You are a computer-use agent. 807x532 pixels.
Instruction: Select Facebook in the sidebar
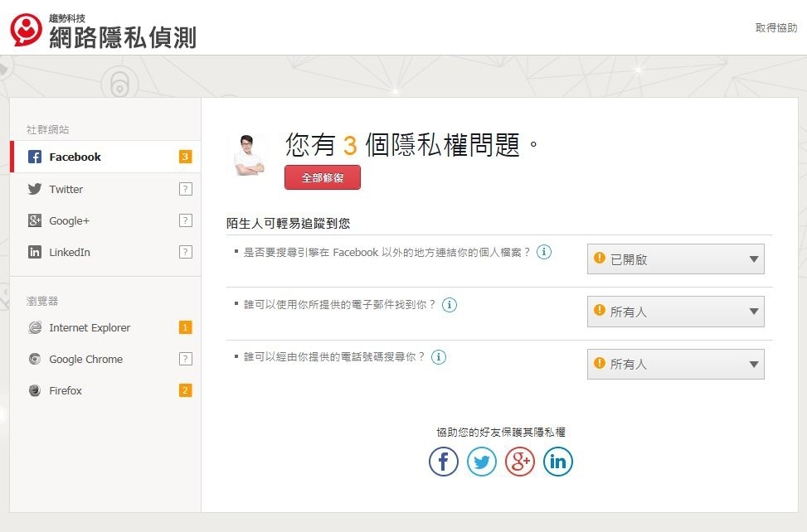(x=75, y=157)
